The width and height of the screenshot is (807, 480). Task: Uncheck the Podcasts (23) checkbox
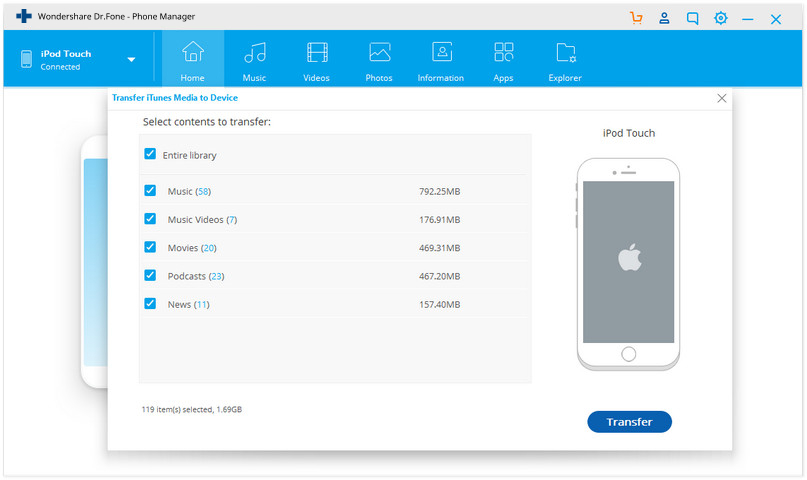[150, 275]
